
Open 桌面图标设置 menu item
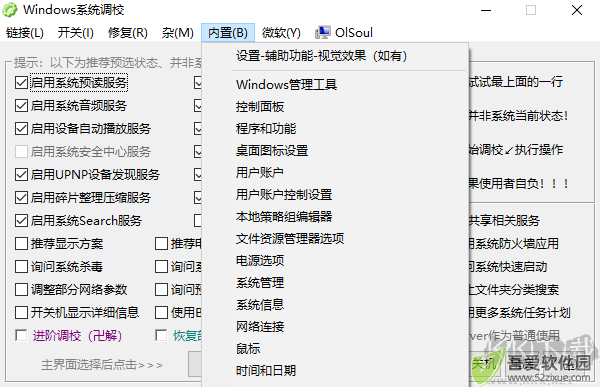[x=335, y=150]
